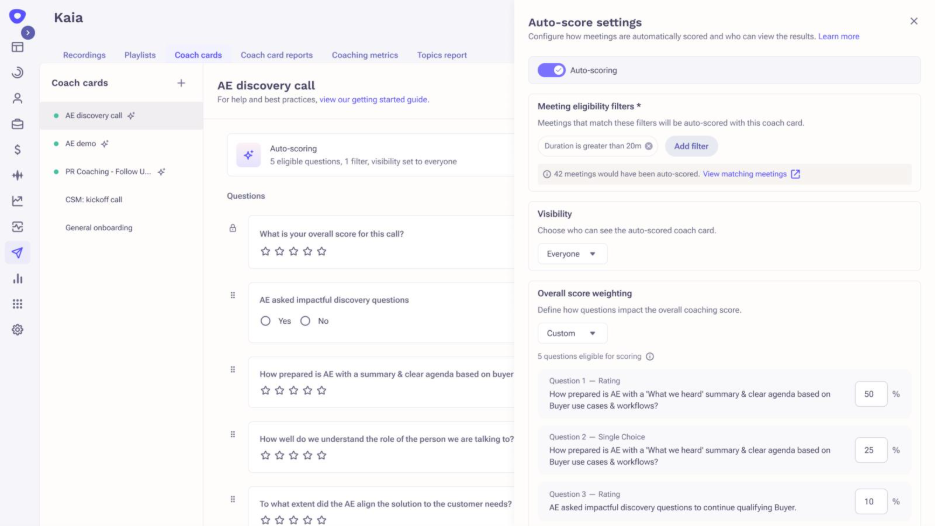Select the AE discovery call coach card
This screenshot has height=526, width=936.
click(121, 115)
